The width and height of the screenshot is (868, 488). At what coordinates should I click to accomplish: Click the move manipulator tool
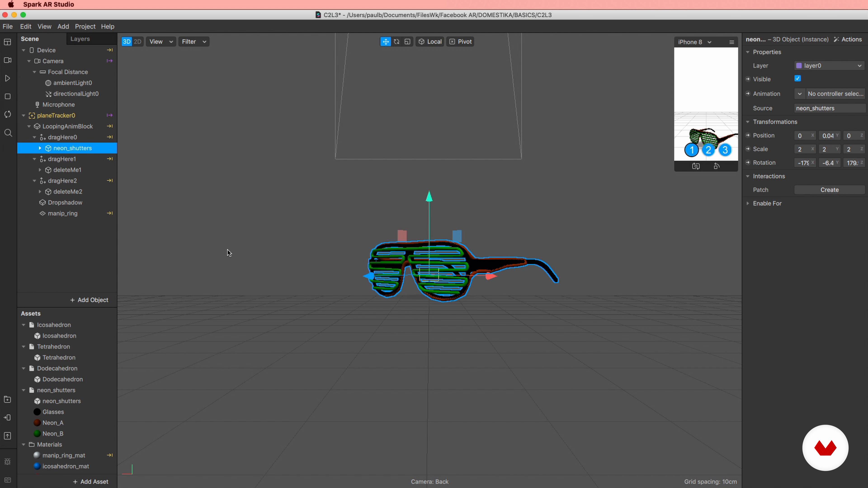point(385,41)
